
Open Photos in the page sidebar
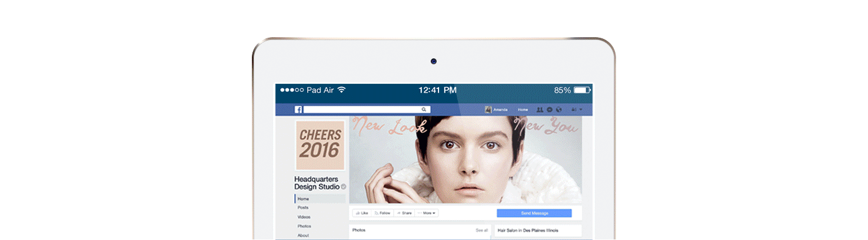pos(304,226)
